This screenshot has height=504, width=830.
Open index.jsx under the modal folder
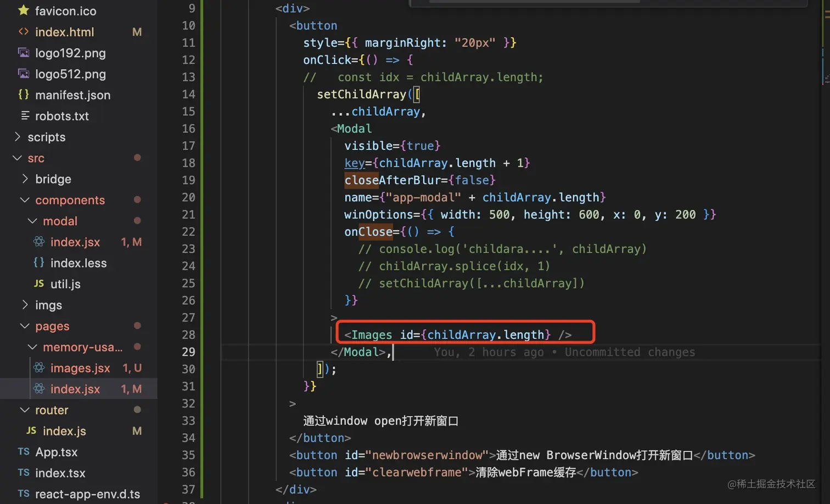pyautogui.click(x=75, y=242)
